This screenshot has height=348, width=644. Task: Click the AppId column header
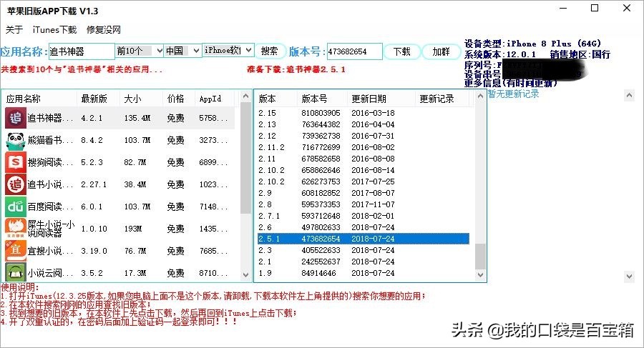pyautogui.click(x=215, y=99)
